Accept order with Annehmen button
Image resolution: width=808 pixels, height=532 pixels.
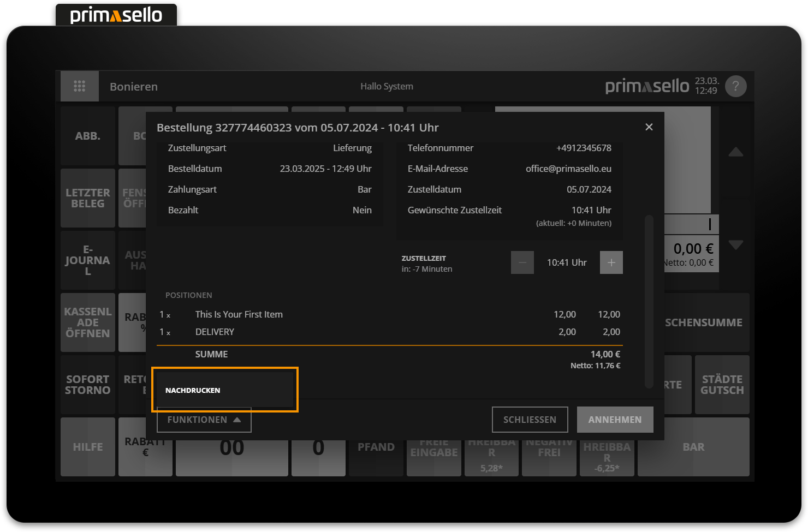(615, 420)
